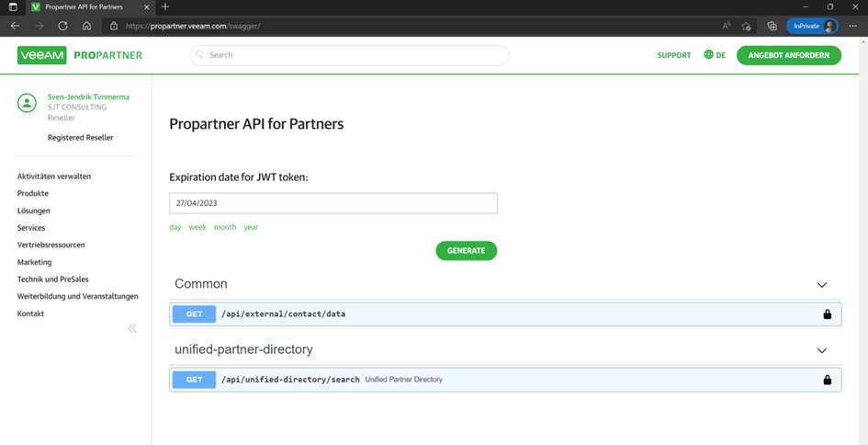Click the Veeam ProPartner logo
The image size is (868, 445).
80,55
